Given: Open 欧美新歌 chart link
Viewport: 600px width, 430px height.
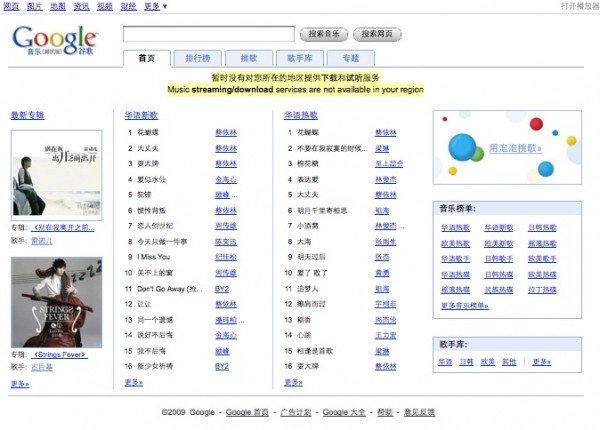Looking at the screenshot, I should [499, 244].
